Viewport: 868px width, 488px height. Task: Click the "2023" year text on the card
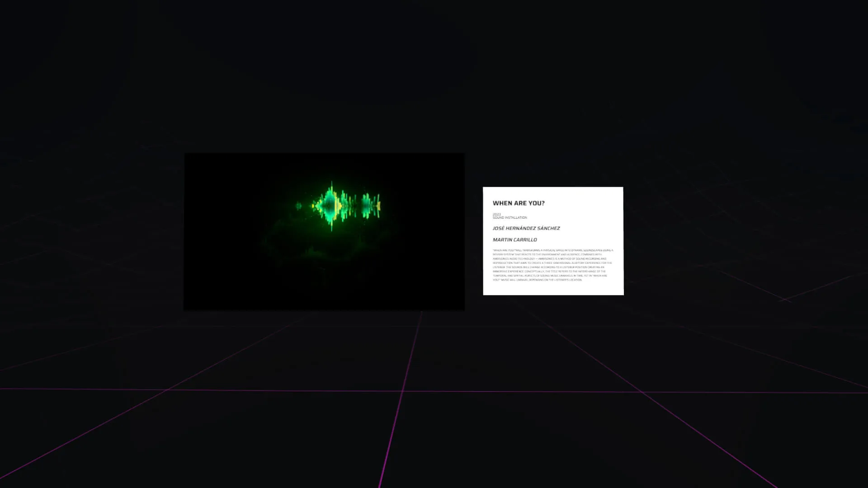click(x=496, y=214)
